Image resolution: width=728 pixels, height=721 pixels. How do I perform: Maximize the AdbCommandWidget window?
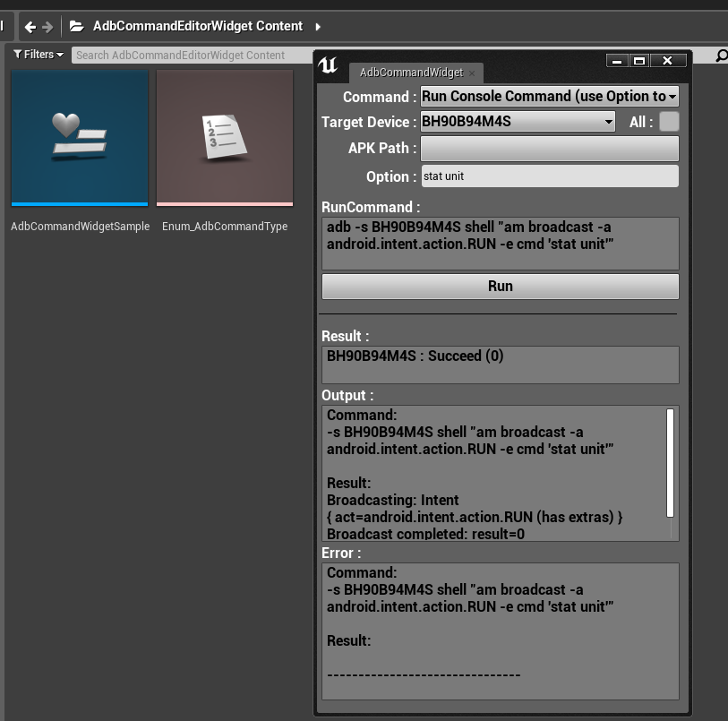click(639, 61)
